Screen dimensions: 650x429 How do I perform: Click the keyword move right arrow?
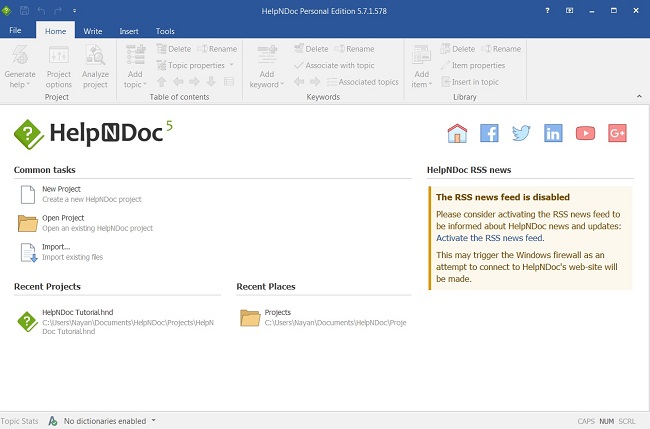coord(315,81)
